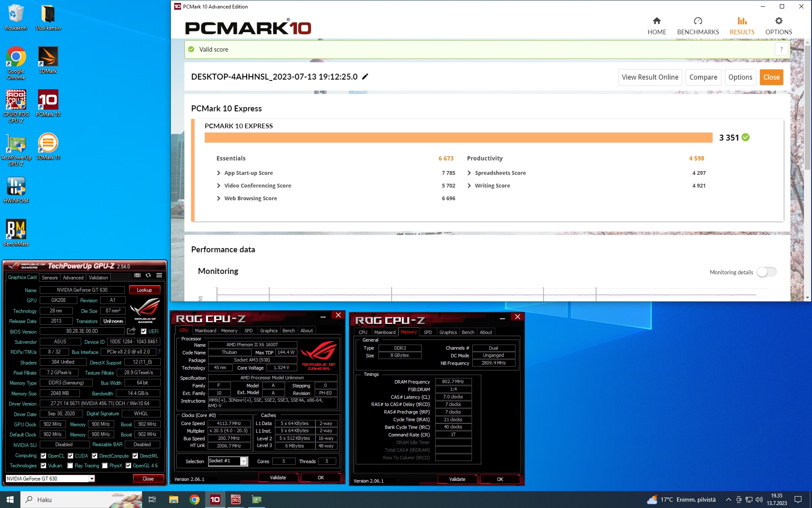Open the notification center icon
This screenshot has width=812, height=508.
click(x=798, y=500)
